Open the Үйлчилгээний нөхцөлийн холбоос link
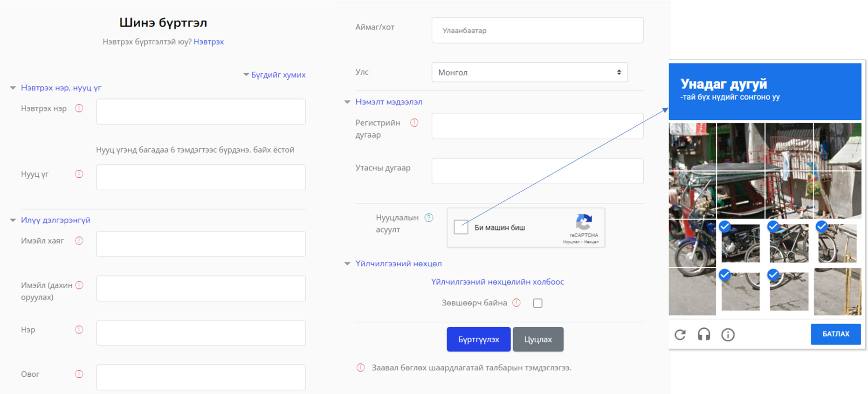Viewport: 868px width, 394px height. click(x=497, y=282)
